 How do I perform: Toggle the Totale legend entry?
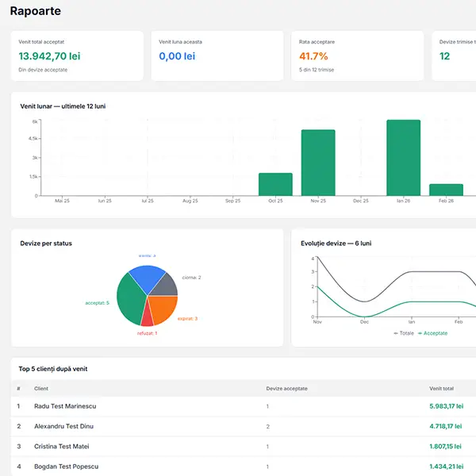[404, 333]
